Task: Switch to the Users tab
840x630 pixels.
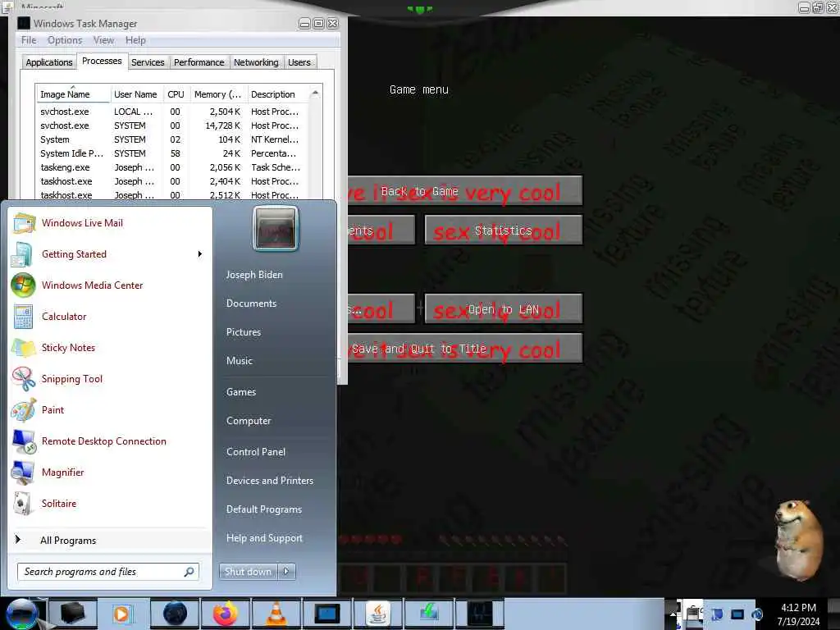Action: pyautogui.click(x=299, y=62)
